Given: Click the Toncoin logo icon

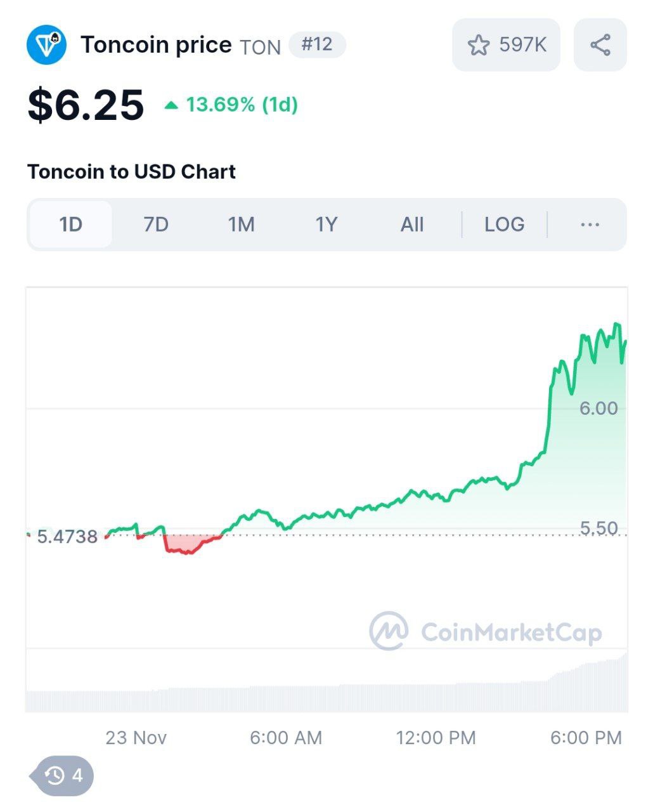Looking at the screenshot, I should coord(47,44).
